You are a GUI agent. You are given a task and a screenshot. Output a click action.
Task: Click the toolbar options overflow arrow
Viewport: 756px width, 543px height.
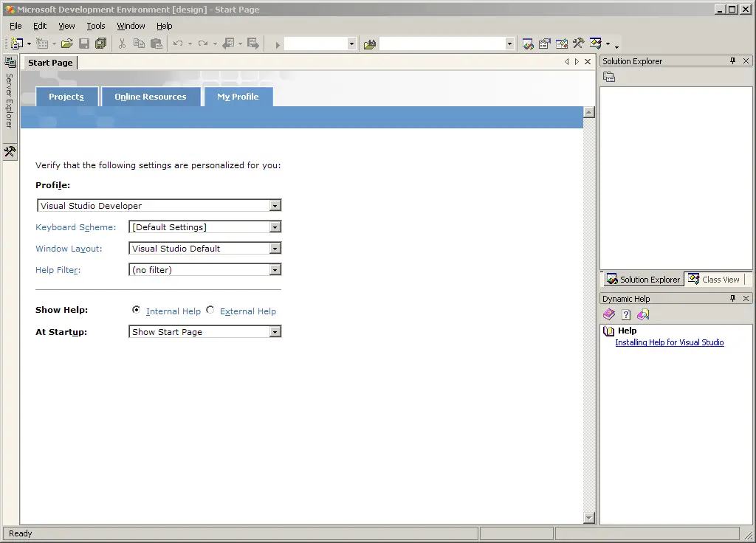[616, 46]
